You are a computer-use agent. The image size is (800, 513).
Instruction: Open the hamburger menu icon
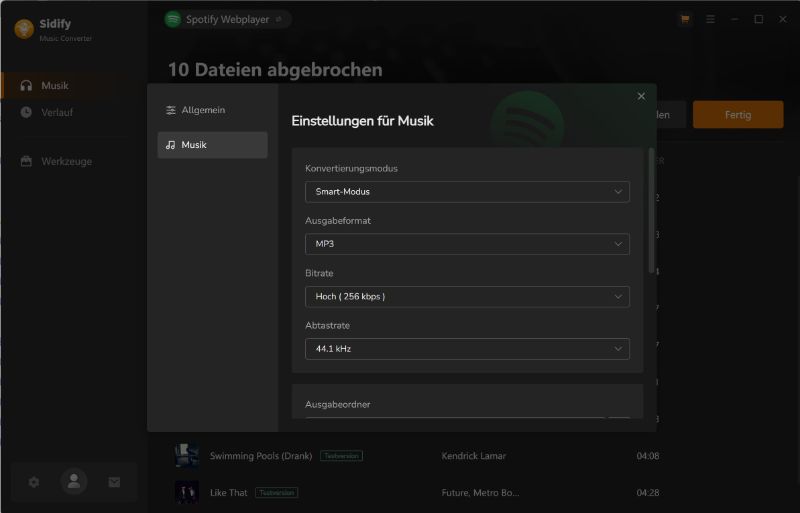coord(710,19)
